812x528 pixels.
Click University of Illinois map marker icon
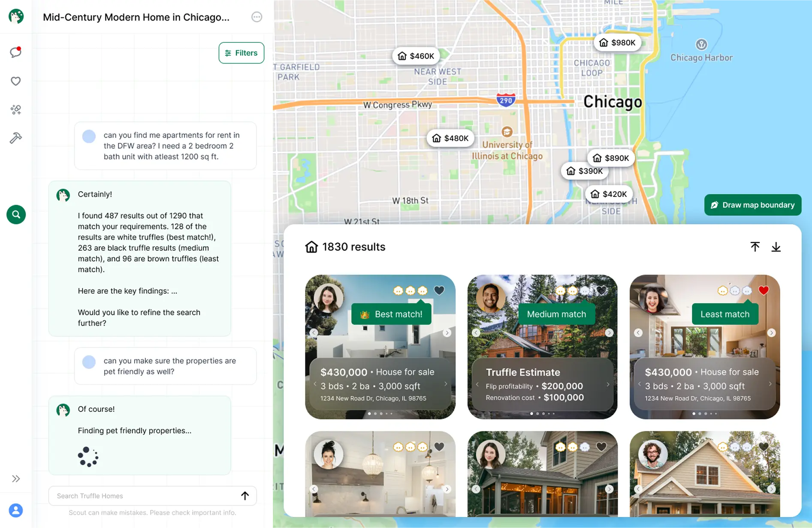pyautogui.click(x=507, y=131)
